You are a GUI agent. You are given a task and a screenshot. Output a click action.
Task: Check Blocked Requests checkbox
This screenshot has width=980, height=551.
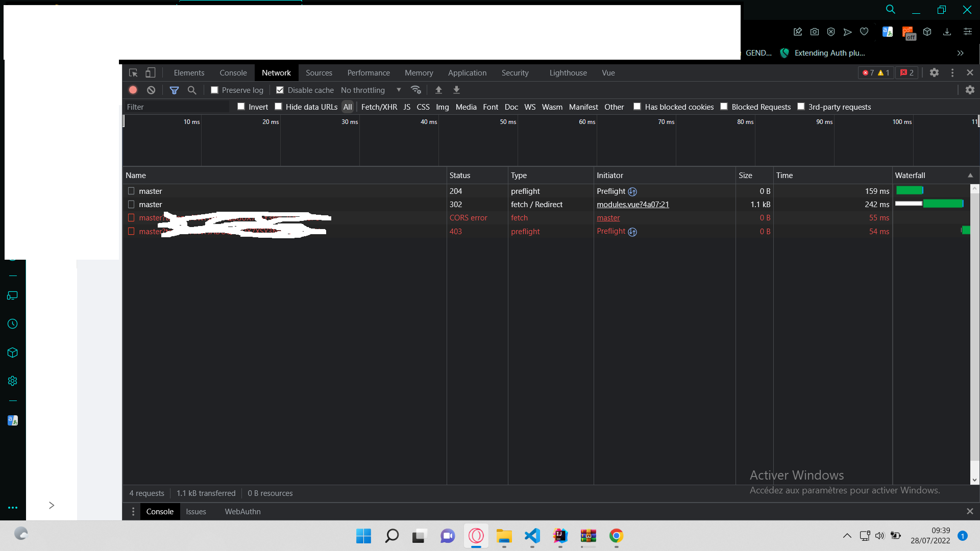point(724,107)
